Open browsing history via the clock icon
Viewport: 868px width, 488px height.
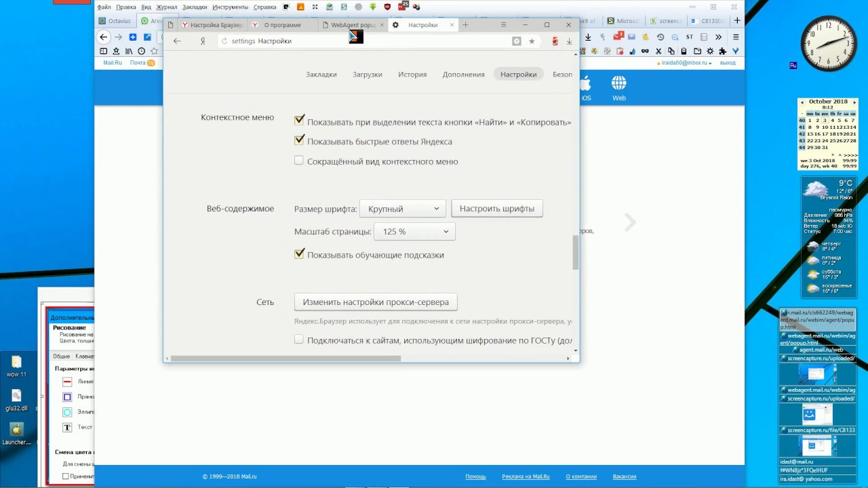tap(141, 50)
